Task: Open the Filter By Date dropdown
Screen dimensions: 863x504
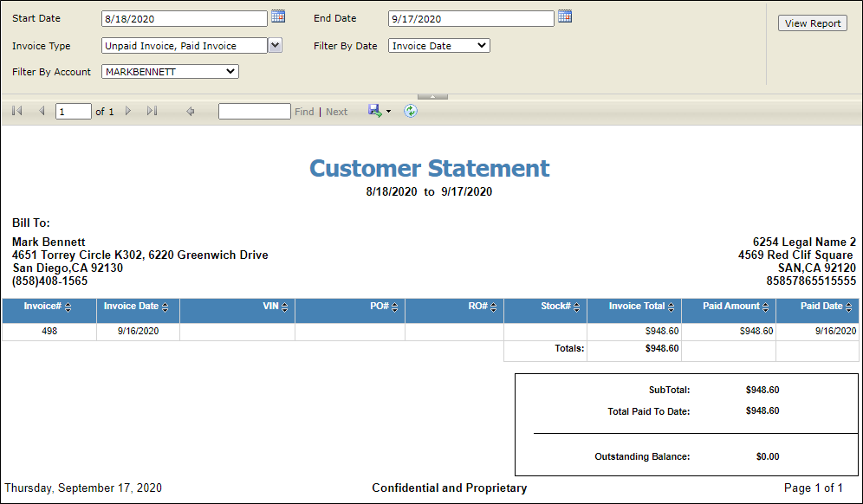Action: 439,46
